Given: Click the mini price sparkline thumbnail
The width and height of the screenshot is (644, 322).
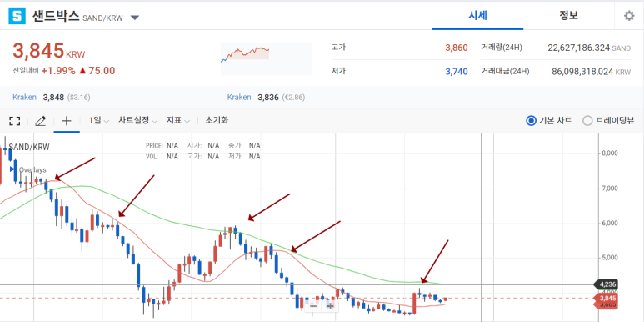Looking at the screenshot, I should [266, 59].
